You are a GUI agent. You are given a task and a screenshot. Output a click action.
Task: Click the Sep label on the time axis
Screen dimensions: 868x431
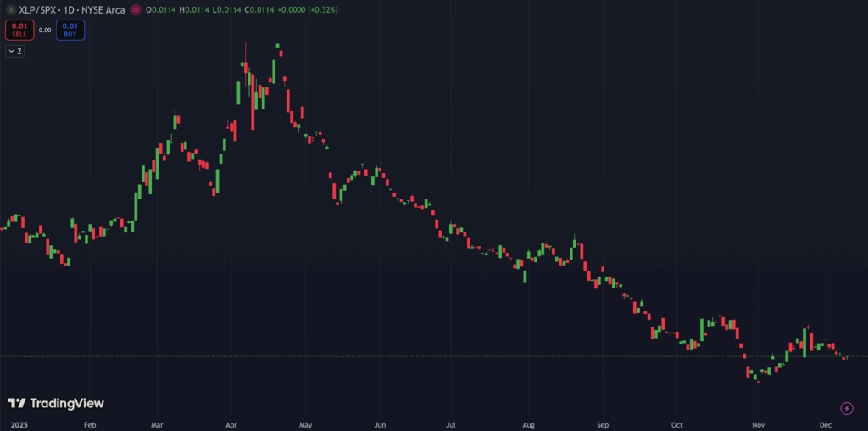[x=603, y=423]
